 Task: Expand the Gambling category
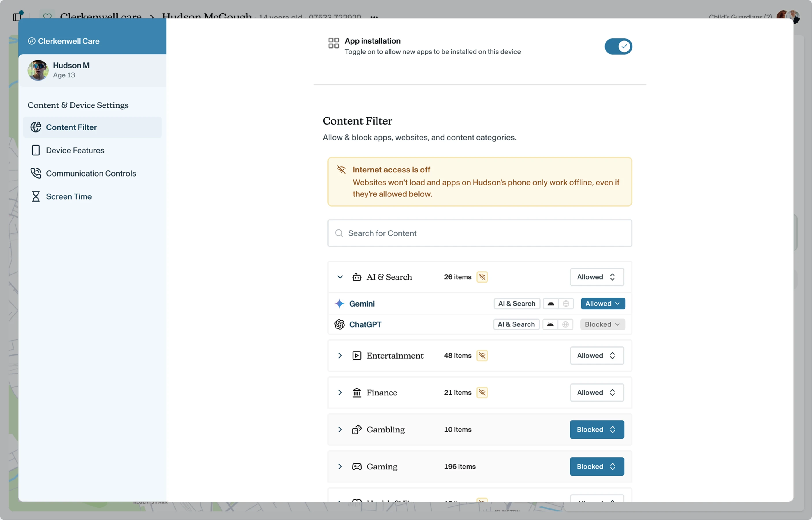(340, 430)
